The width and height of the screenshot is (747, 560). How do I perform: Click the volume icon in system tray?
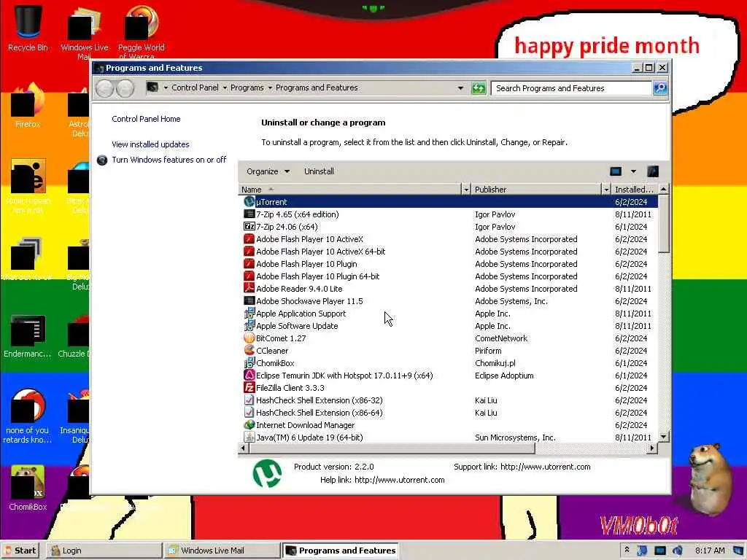tap(678, 551)
